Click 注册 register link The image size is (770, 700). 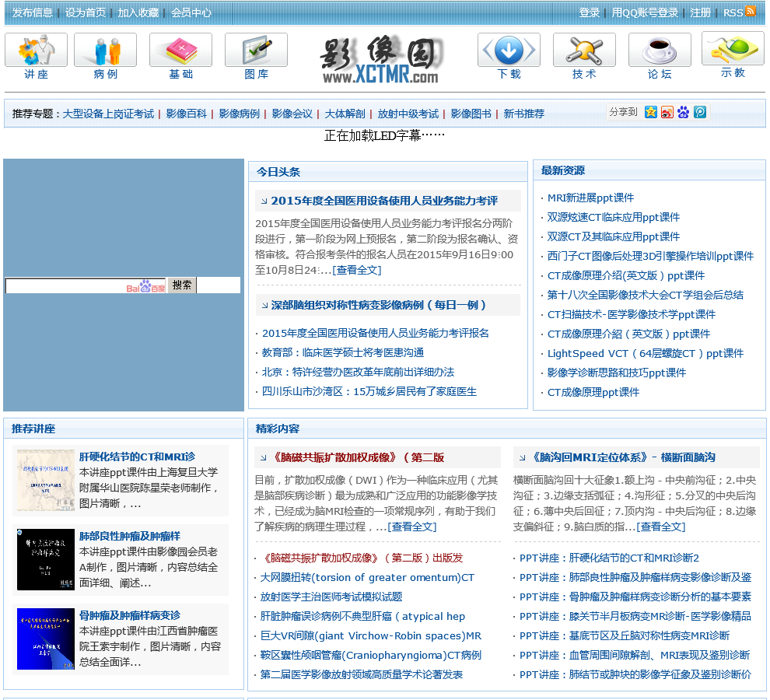[x=700, y=12]
